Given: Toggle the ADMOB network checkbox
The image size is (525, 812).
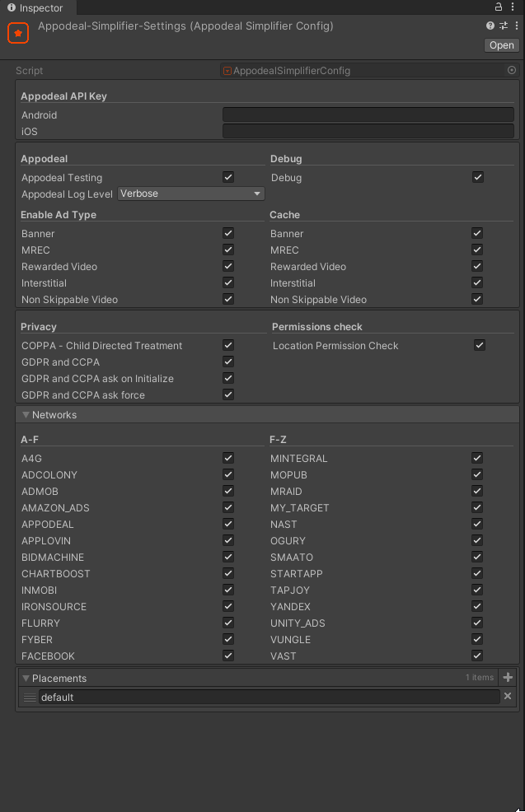Looking at the screenshot, I should pyautogui.click(x=228, y=492).
